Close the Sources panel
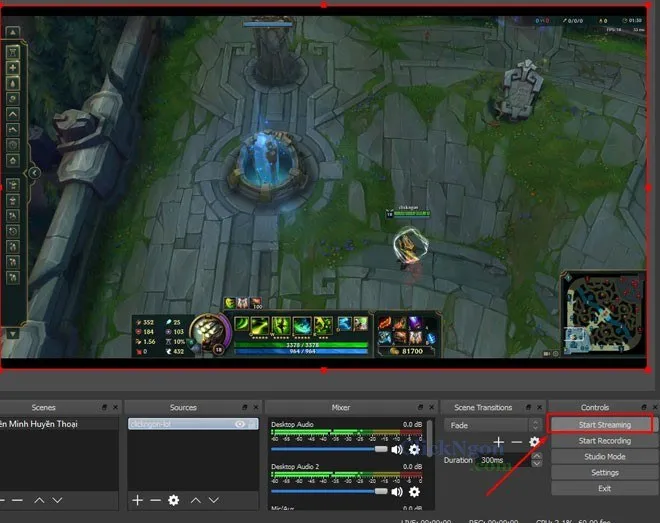660x523 pixels. [256, 407]
